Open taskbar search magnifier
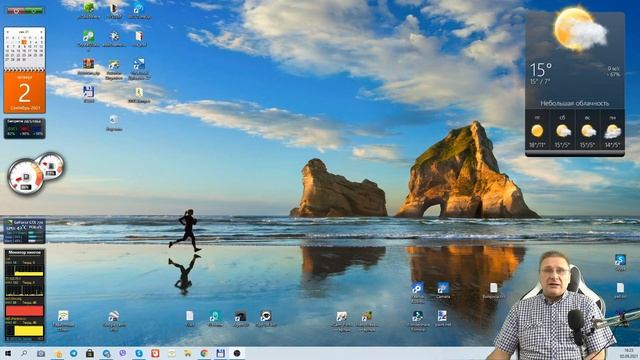 [x=24, y=353]
